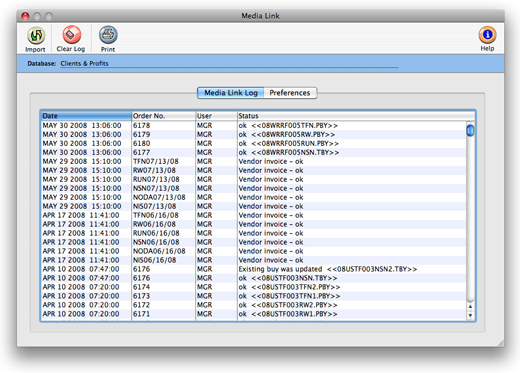Image resolution: width=520 pixels, height=373 pixels.
Task: Switch to the Preferences tab
Action: tap(290, 93)
